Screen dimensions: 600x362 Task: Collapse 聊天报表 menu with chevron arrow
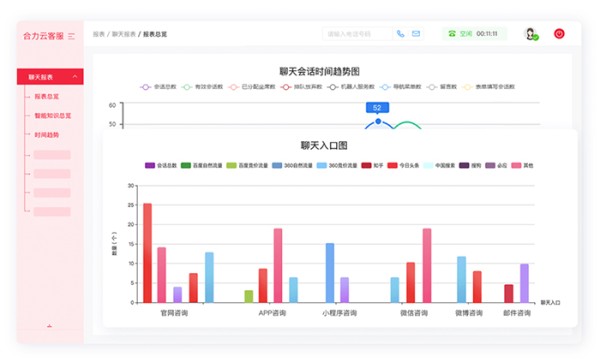(75, 77)
